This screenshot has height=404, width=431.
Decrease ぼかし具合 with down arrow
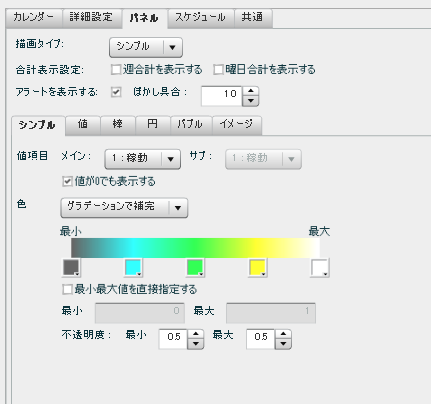click(251, 101)
